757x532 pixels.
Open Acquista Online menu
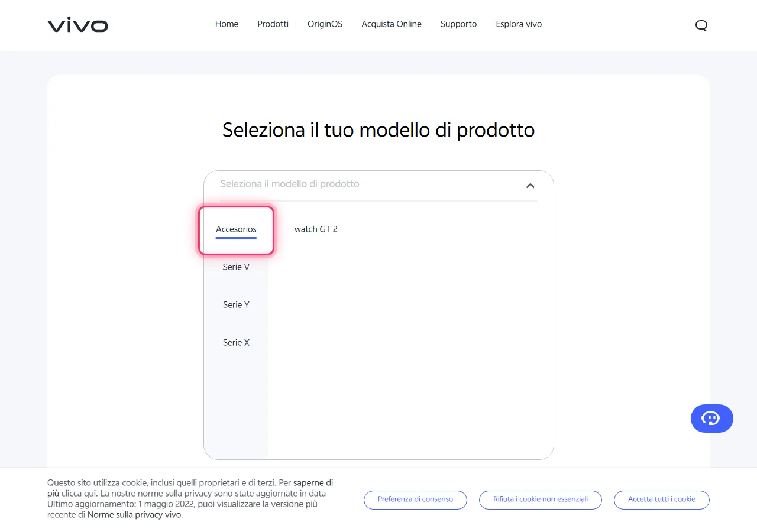(x=392, y=24)
